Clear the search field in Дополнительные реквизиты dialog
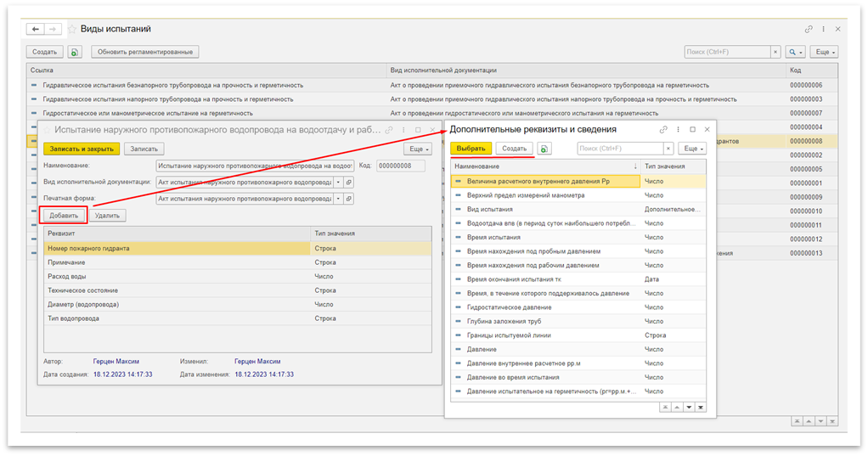868x456 pixels. pos(668,148)
